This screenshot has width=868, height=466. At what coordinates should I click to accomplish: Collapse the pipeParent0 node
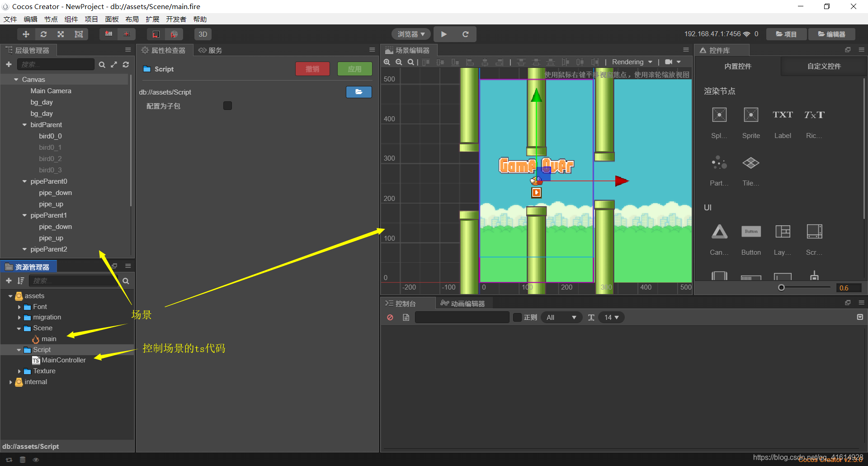[25, 181]
